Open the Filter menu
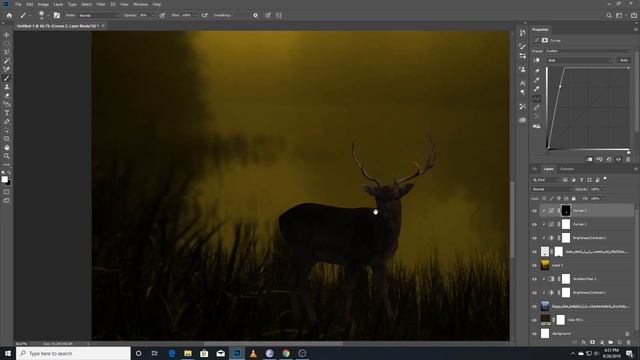Screen dimensions: 640x360 click(x=101, y=4)
